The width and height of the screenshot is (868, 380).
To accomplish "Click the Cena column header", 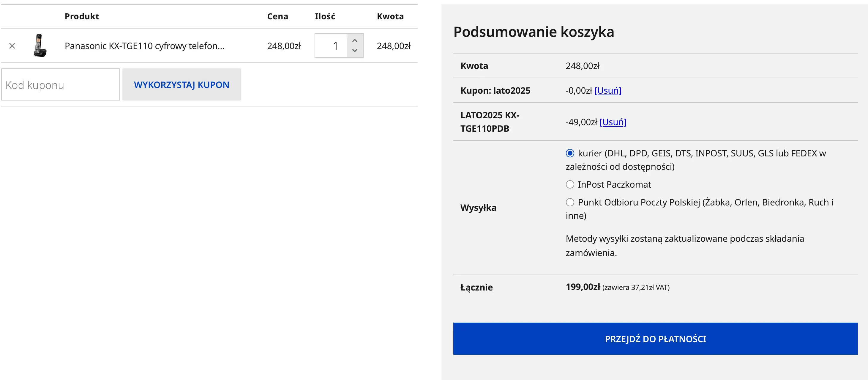I will pos(277,16).
